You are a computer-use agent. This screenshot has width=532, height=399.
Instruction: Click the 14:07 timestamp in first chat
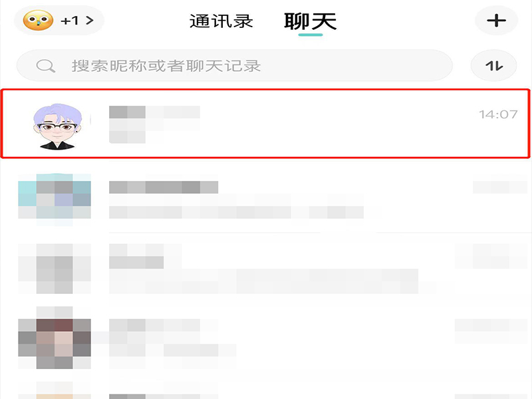click(498, 114)
